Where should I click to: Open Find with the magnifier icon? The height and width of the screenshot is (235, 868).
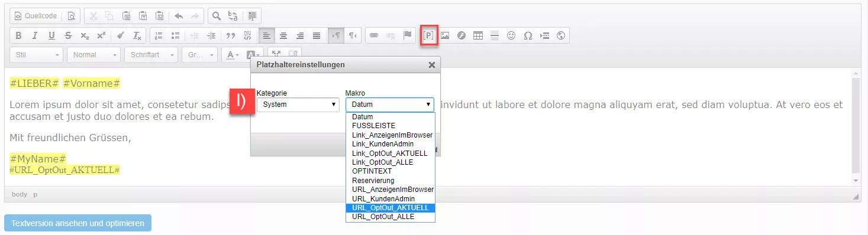(217, 16)
